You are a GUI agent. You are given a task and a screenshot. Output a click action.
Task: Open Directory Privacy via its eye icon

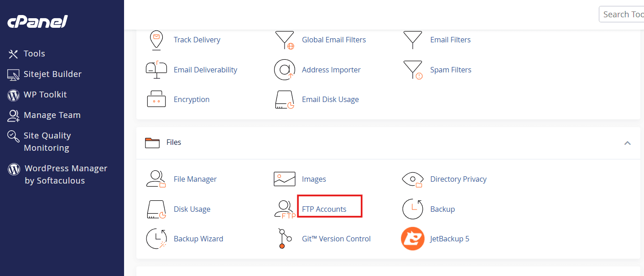click(412, 179)
